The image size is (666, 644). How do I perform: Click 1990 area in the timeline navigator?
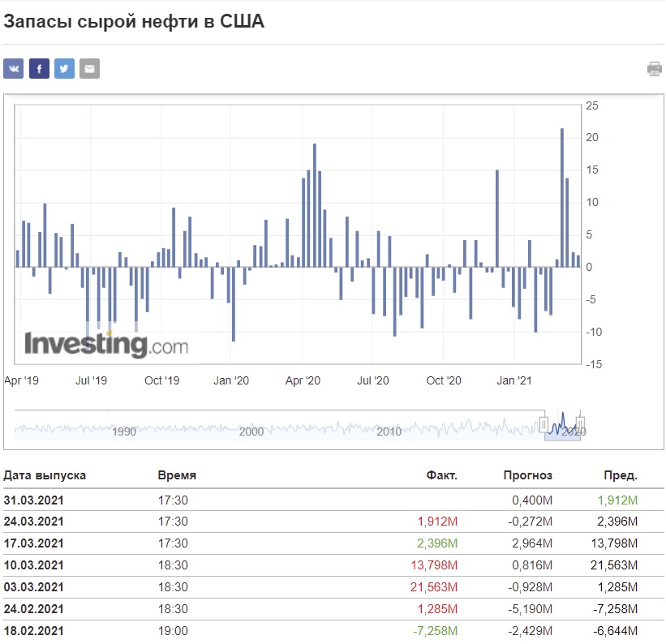click(124, 431)
